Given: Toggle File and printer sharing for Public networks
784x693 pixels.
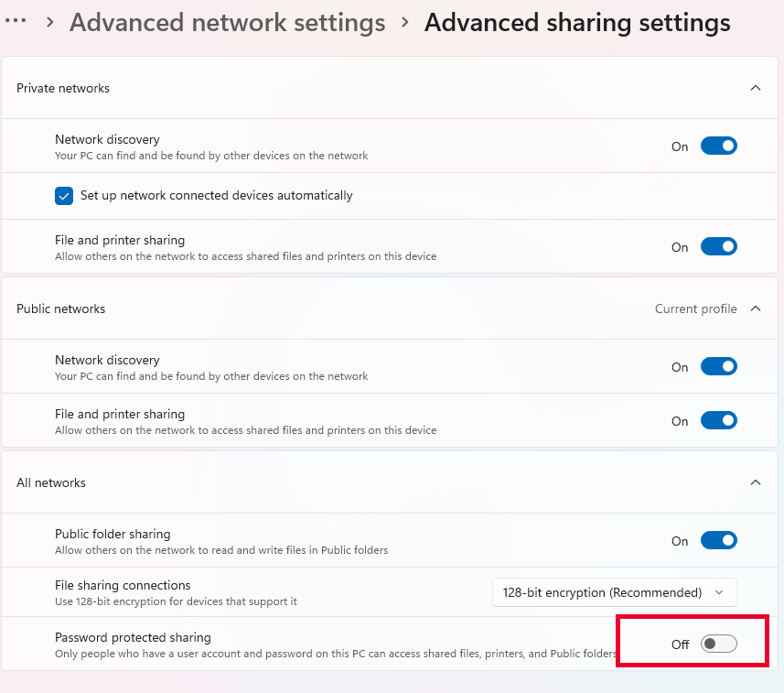Looking at the screenshot, I should (718, 421).
